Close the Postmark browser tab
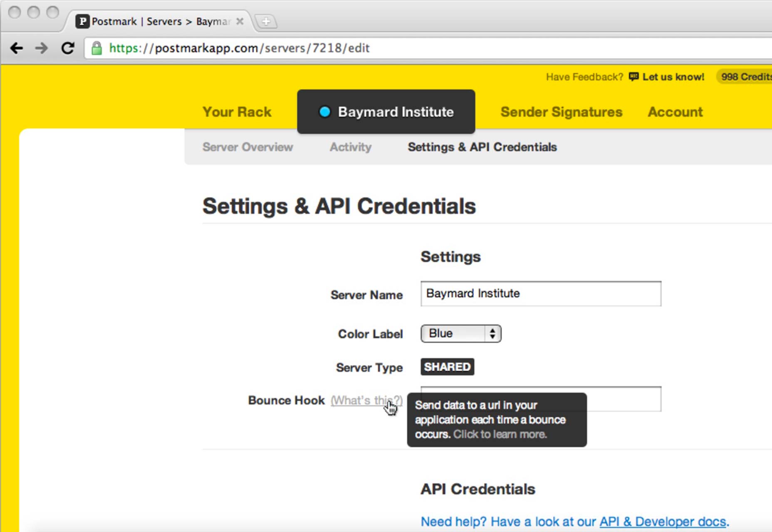 pyautogui.click(x=240, y=21)
